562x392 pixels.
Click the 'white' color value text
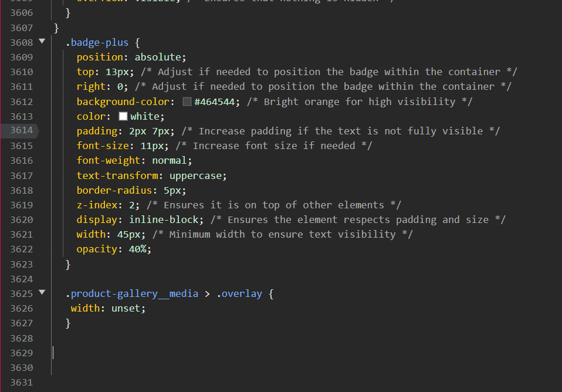pos(145,116)
